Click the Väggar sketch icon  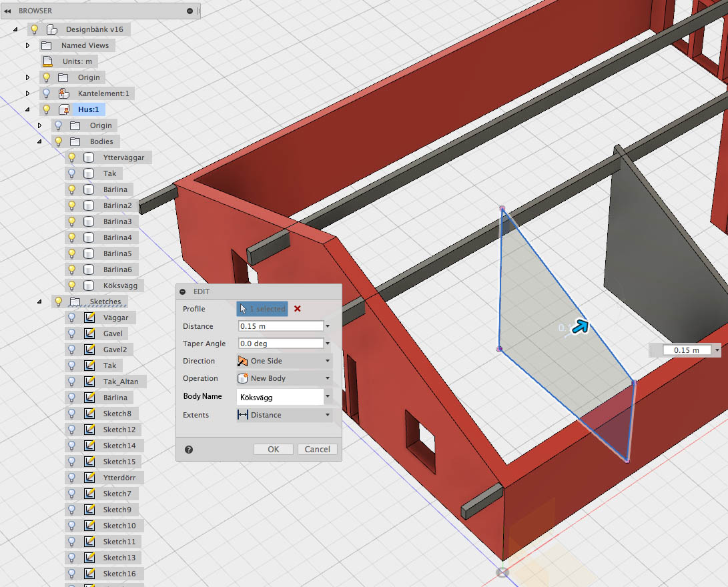coord(89,318)
